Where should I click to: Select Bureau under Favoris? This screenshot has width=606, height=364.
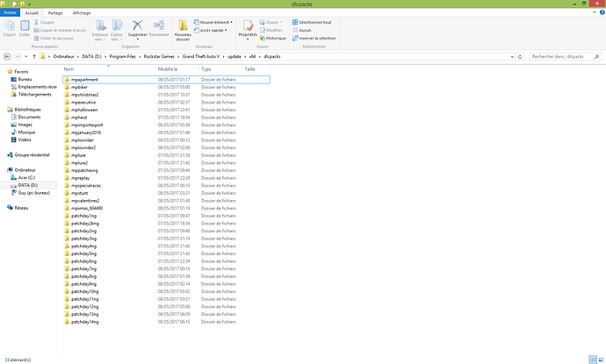tap(25, 79)
